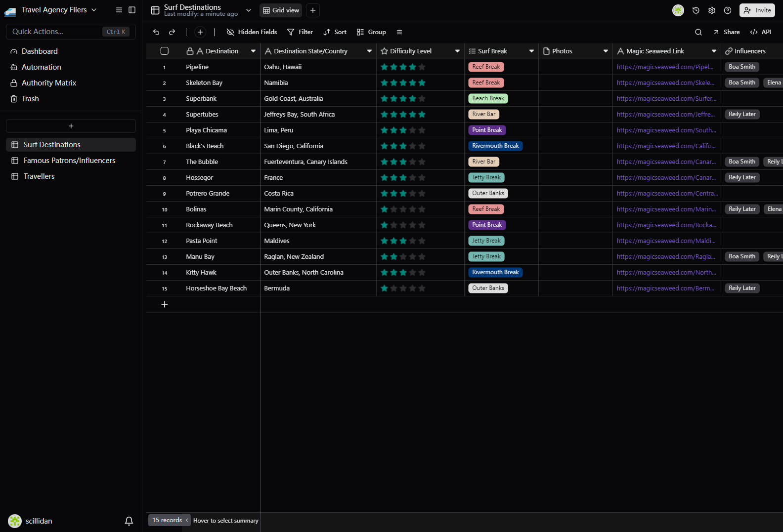Click the link icon in Influencers header

tap(729, 51)
